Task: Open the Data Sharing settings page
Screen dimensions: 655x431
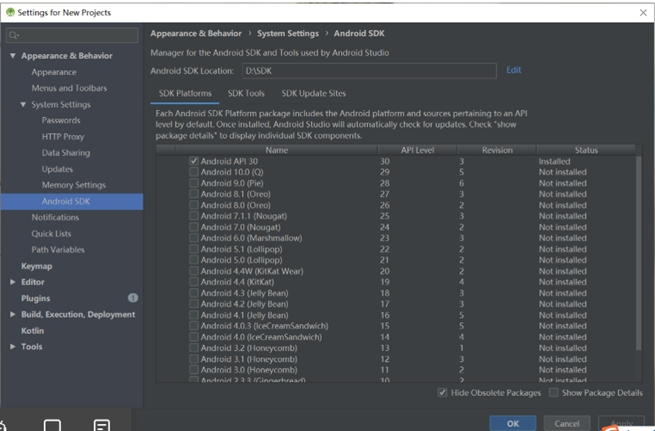Action: [66, 153]
